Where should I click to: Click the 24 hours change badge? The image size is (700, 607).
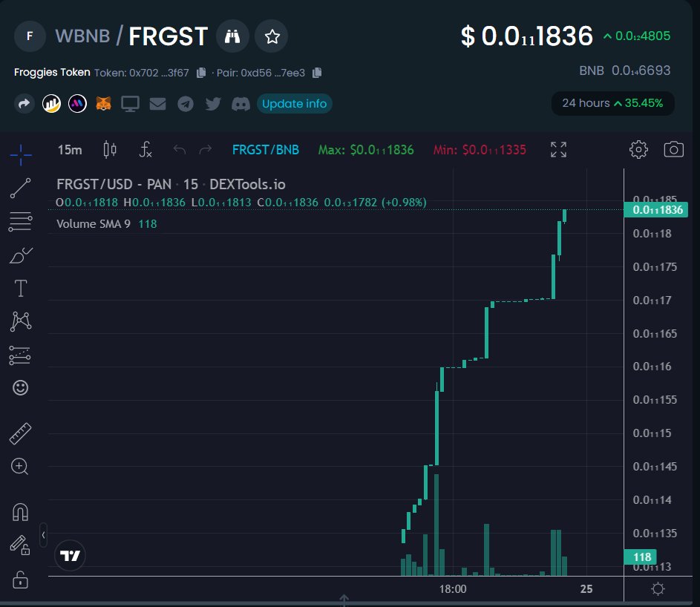[x=612, y=103]
